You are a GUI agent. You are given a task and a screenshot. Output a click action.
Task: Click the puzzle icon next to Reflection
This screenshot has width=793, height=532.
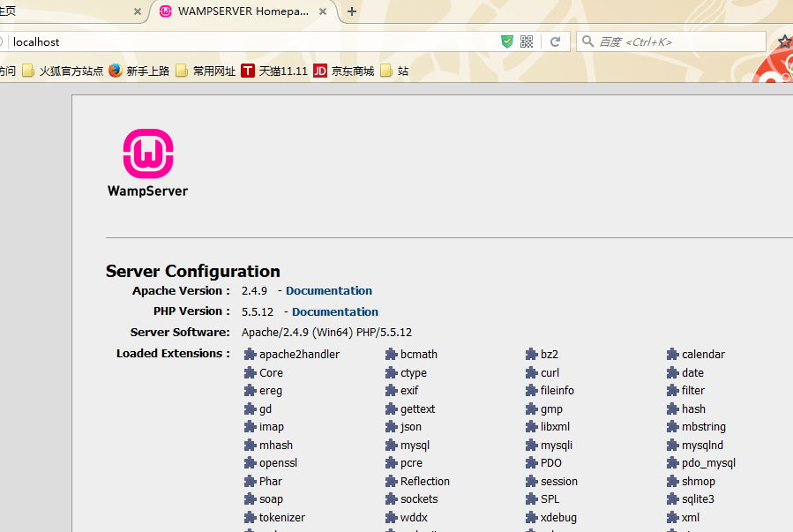click(x=391, y=481)
